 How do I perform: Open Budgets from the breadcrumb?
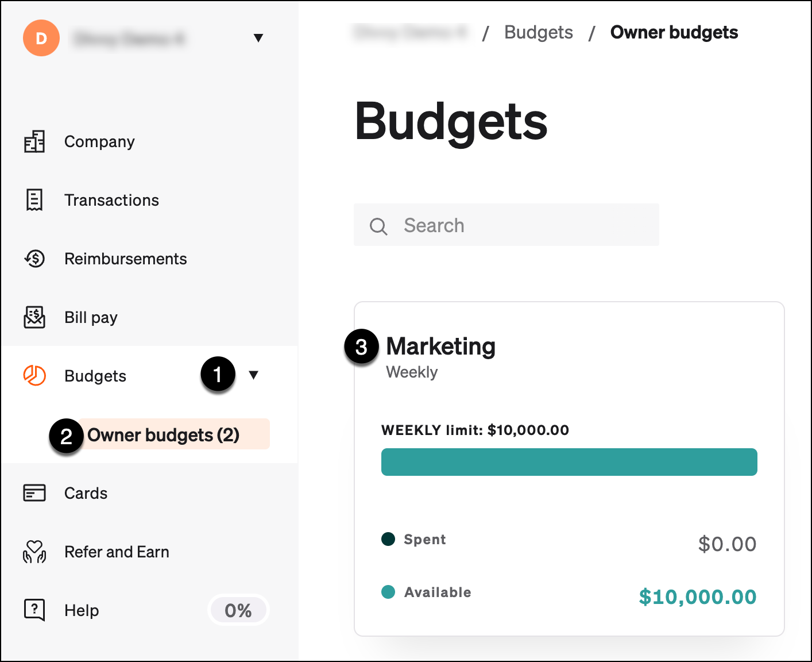[x=538, y=32]
